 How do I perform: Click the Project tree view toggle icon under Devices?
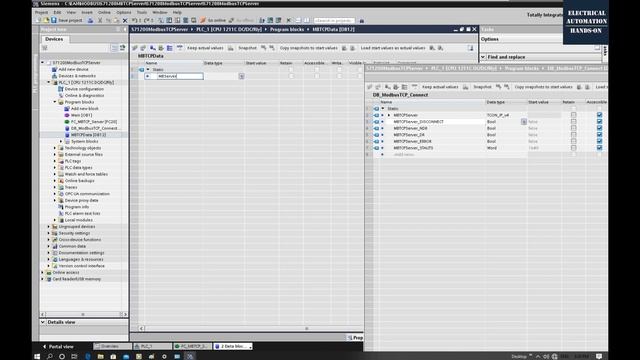coord(115,48)
